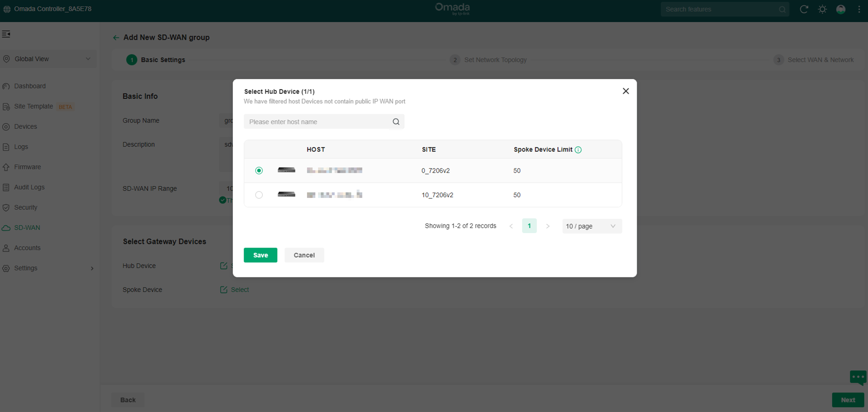The image size is (868, 412).
Task: Click the Security shield icon
Action: [6, 208]
